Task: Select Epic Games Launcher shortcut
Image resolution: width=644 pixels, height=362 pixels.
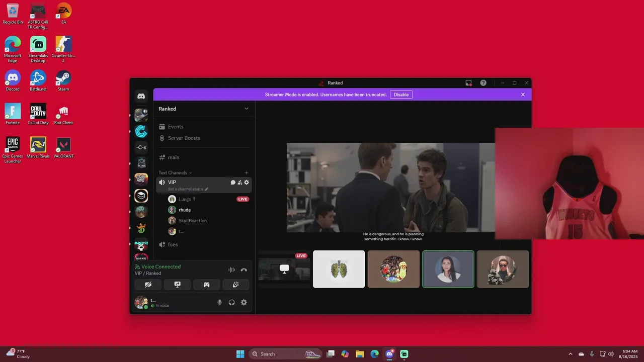Action: 13,150
